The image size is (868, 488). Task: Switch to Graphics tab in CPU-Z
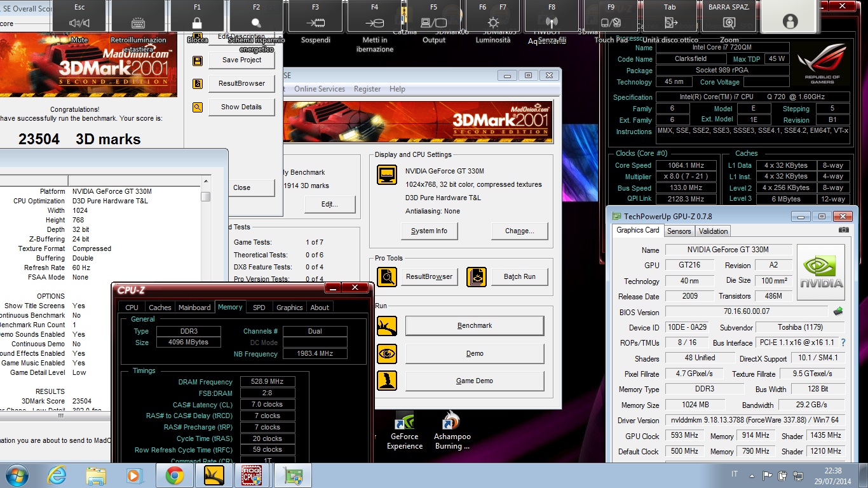tap(290, 307)
